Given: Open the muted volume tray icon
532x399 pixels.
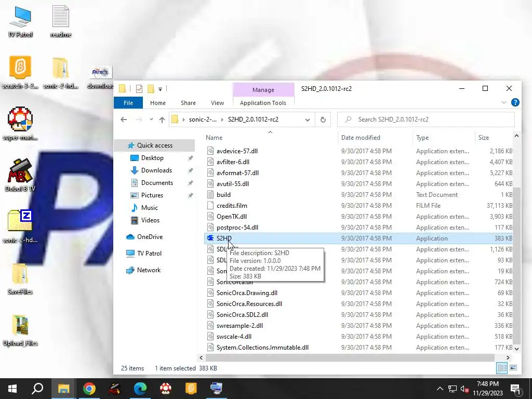Looking at the screenshot, I should [x=465, y=389].
